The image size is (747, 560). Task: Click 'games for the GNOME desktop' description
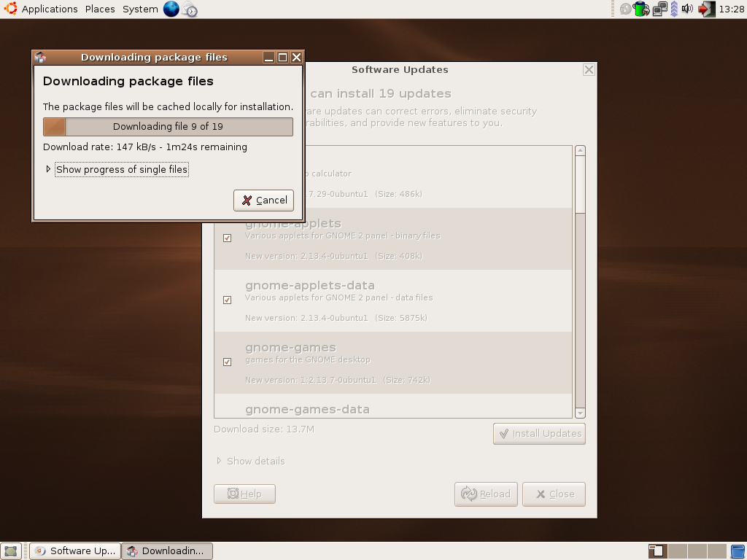pyautogui.click(x=308, y=360)
